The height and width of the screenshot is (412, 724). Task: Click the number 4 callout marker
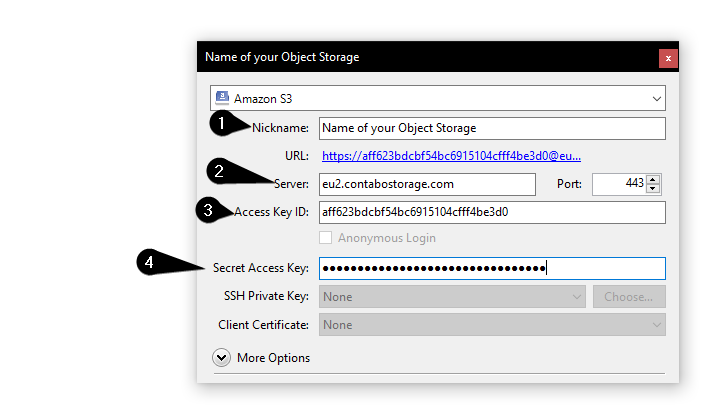149,262
